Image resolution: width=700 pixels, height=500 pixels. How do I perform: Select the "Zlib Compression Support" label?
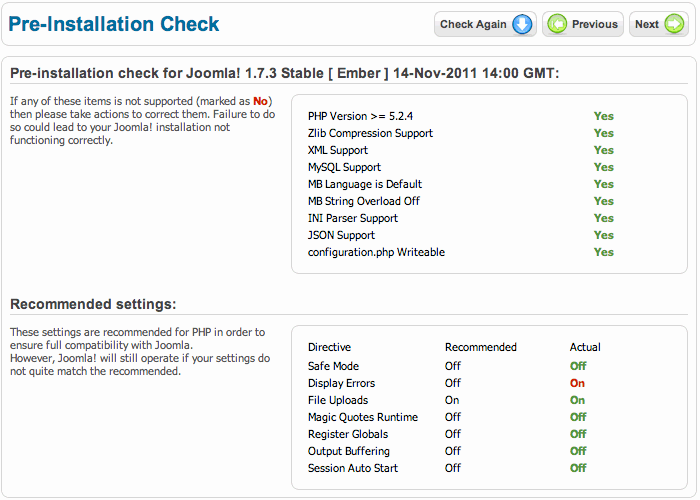370,133
